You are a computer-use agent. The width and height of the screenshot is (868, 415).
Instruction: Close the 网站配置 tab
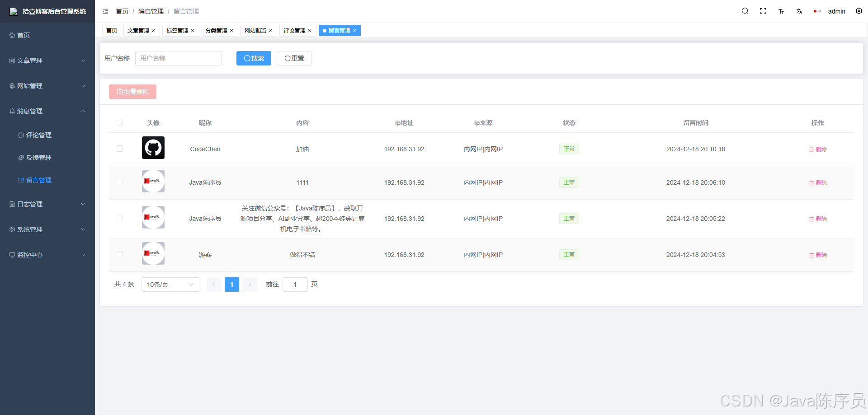(x=270, y=31)
